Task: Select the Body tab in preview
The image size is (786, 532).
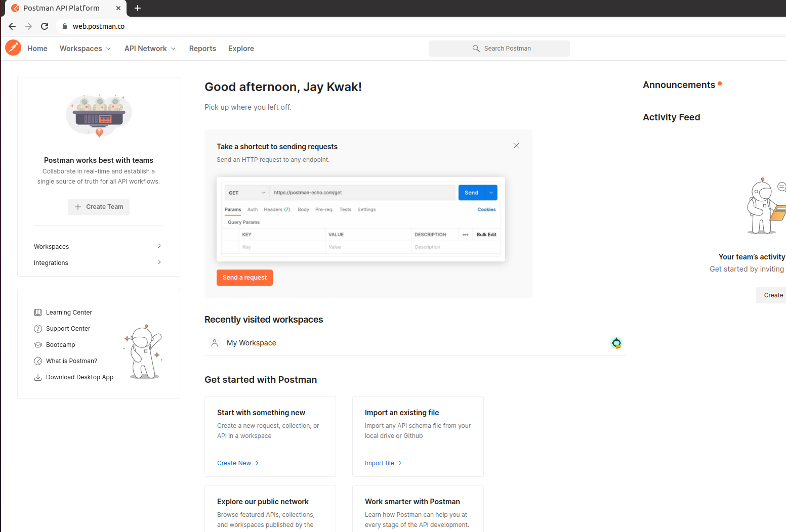Action: [x=303, y=209]
